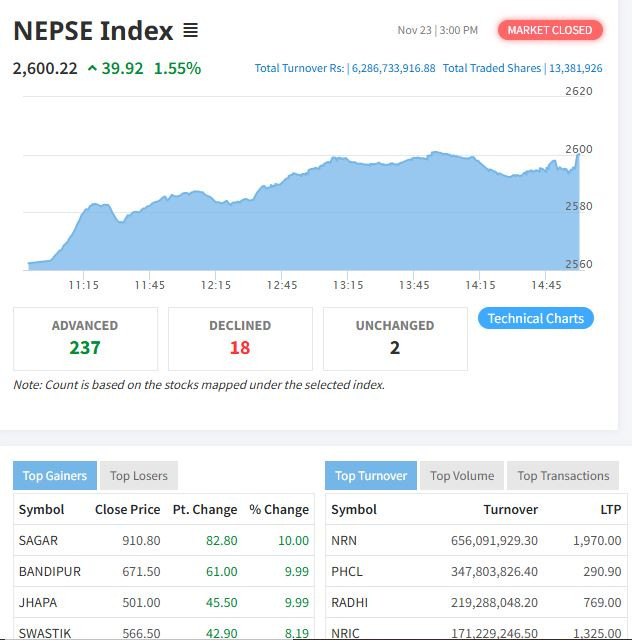632x640 pixels.
Task: Click the Technical Charts button
Action: 536,318
